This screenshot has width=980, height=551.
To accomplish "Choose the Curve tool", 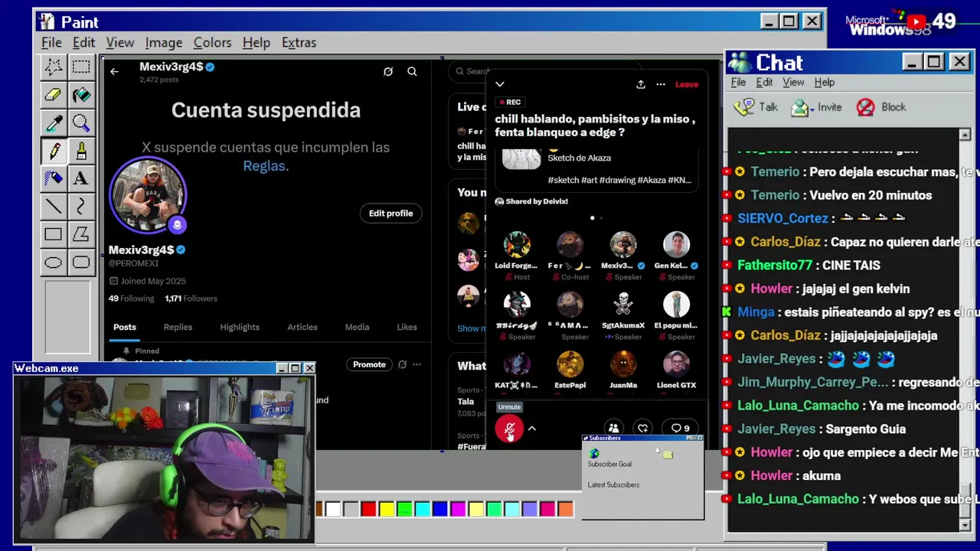I will point(80,206).
